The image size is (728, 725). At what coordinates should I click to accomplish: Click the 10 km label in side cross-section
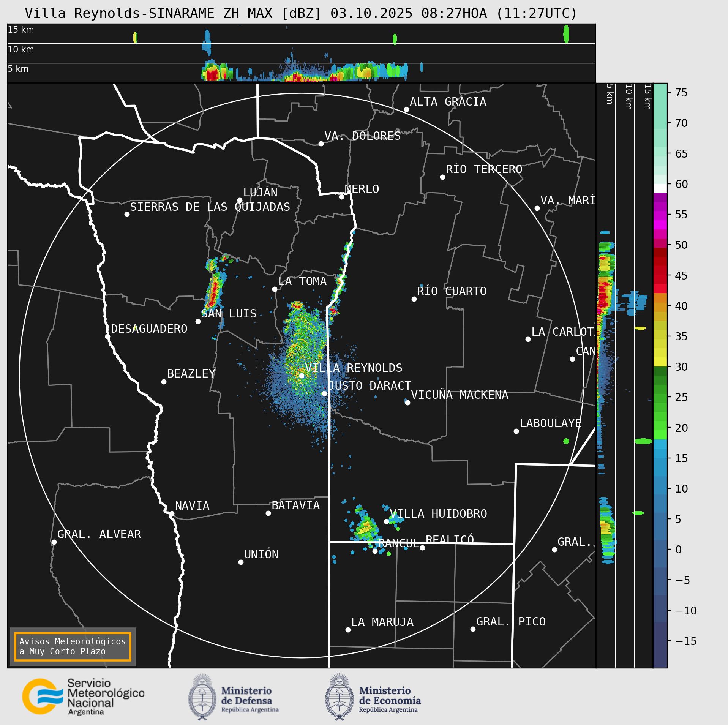click(629, 97)
